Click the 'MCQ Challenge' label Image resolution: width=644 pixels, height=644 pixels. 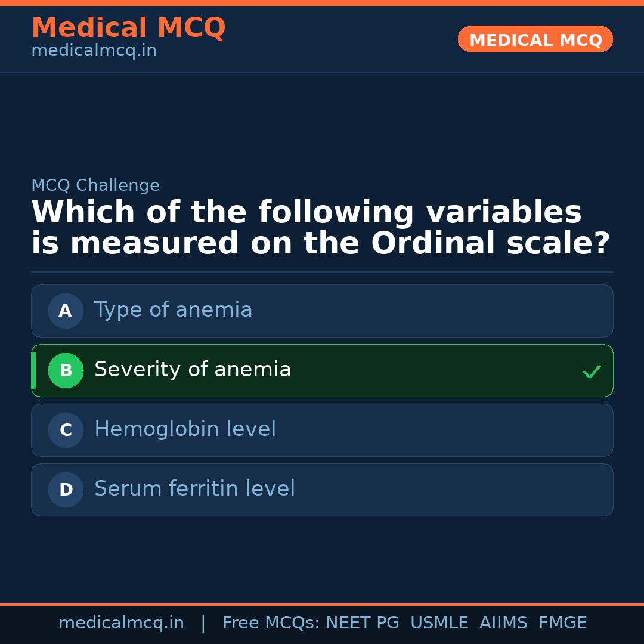[95, 185]
